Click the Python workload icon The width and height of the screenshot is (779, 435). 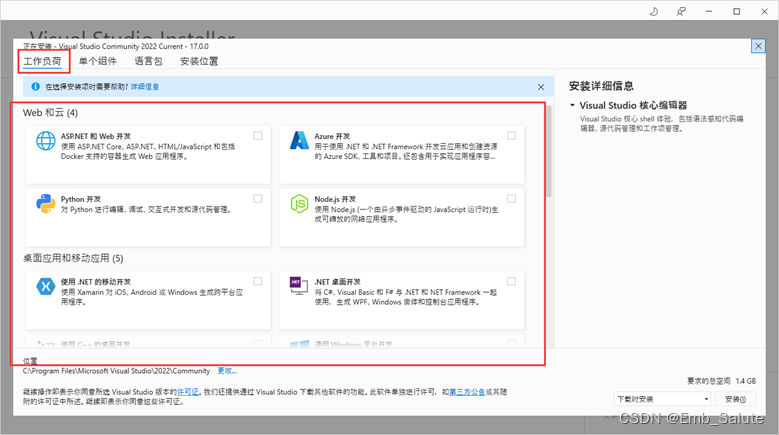pos(46,204)
